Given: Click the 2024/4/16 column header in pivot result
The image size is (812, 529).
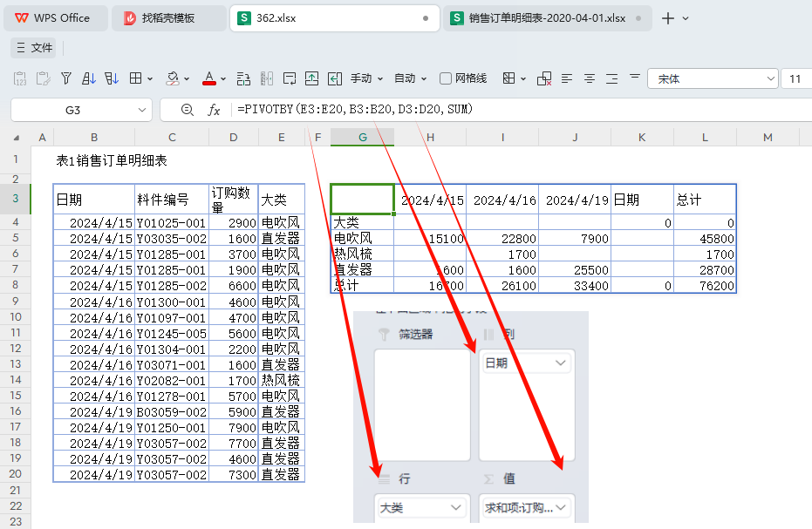Looking at the screenshot, I should (502, 200).
